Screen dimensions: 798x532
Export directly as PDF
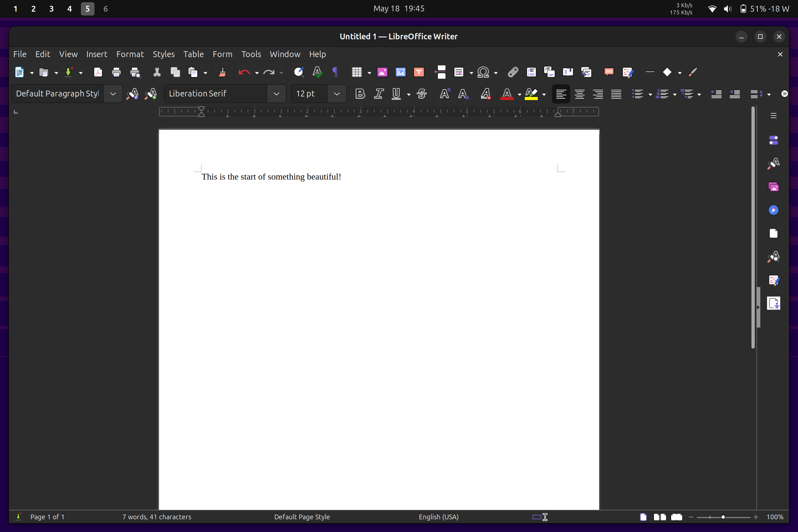point(98,72)
